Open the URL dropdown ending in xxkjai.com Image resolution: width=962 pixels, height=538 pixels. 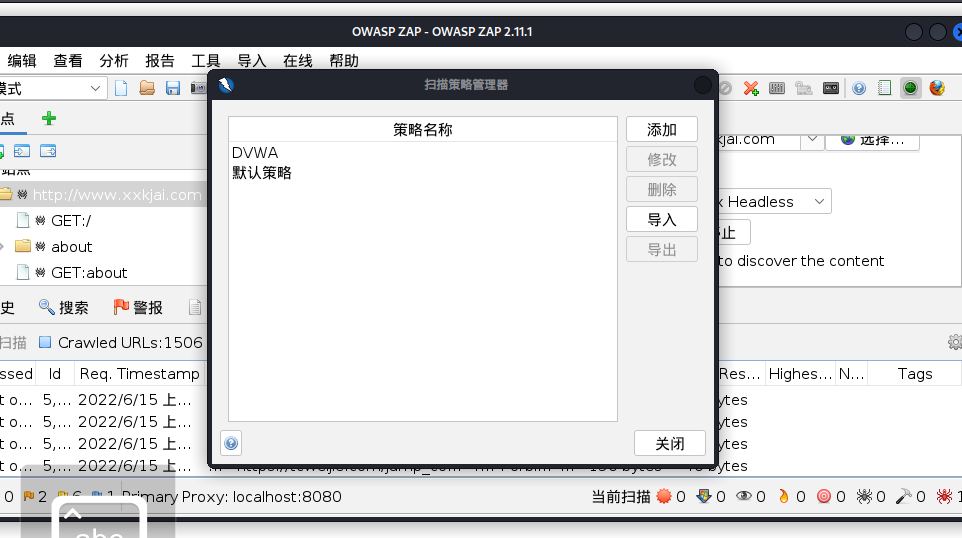(812, 140)
